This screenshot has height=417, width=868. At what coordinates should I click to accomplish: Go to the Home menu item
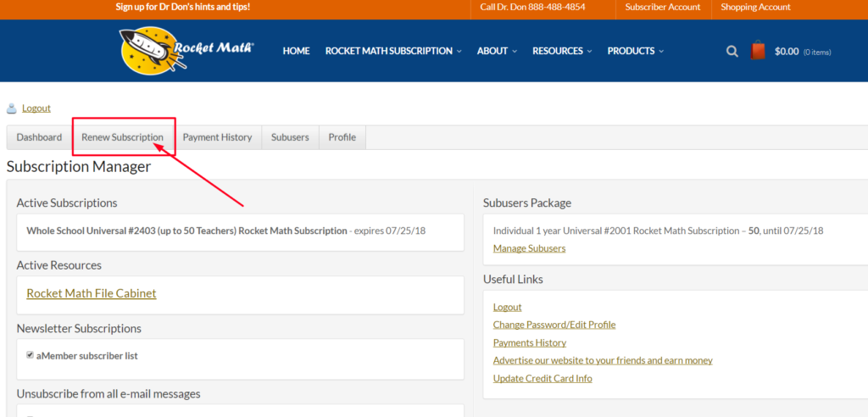(296, 51)
